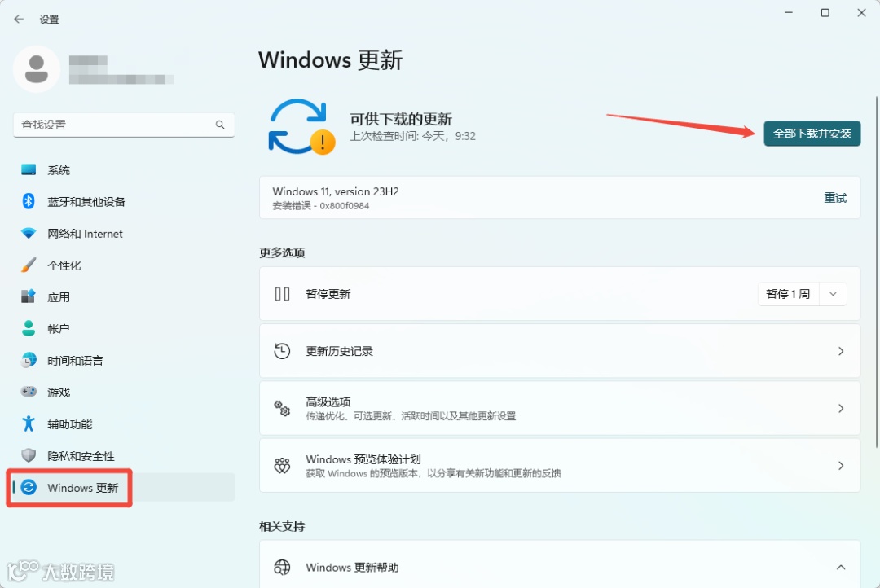880x588 pixels.
Task: Click 上次检查时间: 今天, 9:32 text
Action: coord(412,136)
